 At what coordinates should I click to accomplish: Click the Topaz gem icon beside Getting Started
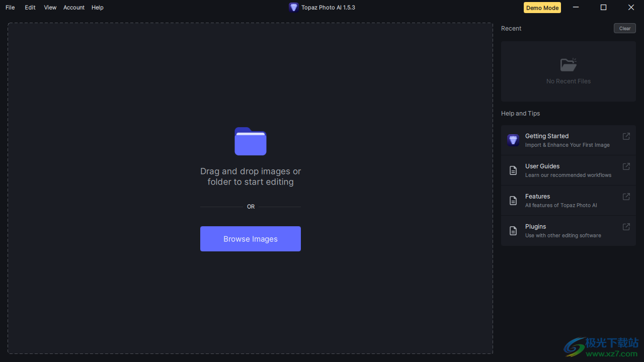pyautogui.click(x=513, y=140)
